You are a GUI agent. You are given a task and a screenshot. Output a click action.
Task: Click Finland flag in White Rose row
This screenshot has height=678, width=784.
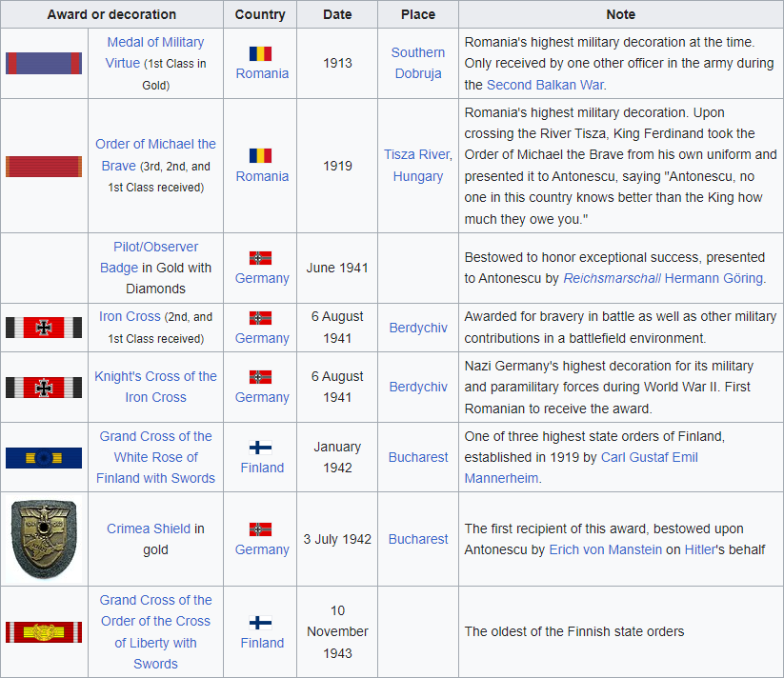click(x=260, y=448)
